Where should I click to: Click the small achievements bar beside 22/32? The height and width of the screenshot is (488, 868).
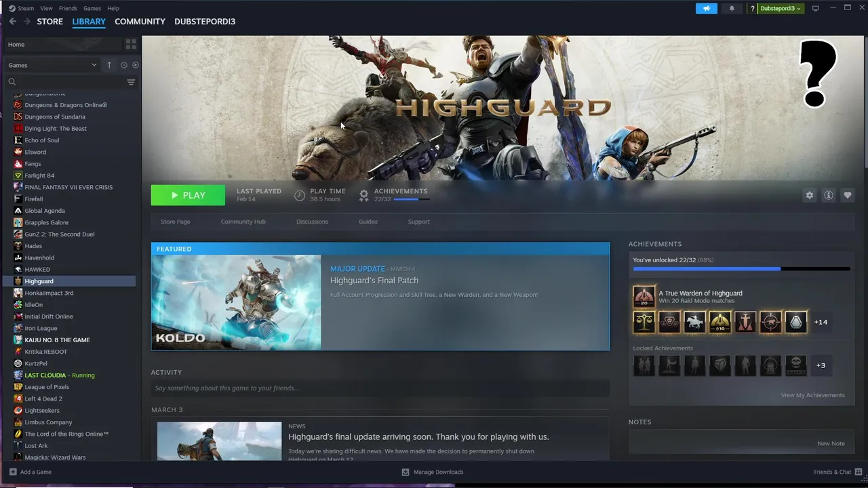[x=411, y=199]
